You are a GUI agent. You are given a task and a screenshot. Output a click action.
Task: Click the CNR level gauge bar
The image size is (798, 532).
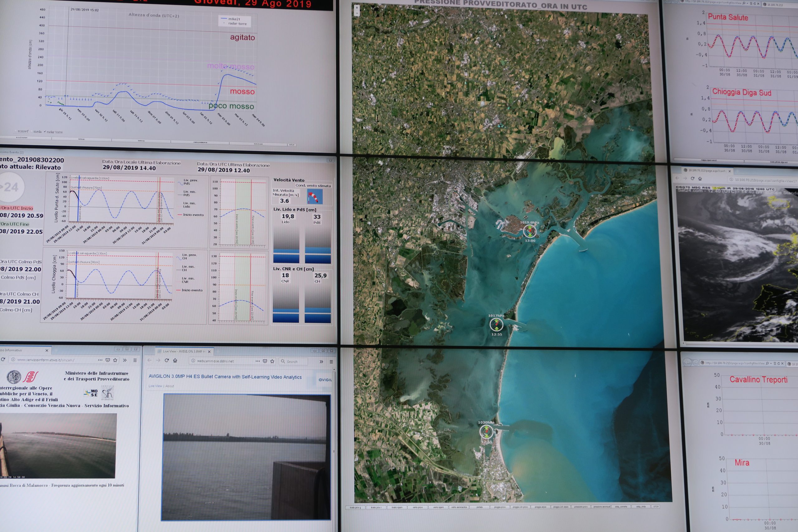(286, 304)
